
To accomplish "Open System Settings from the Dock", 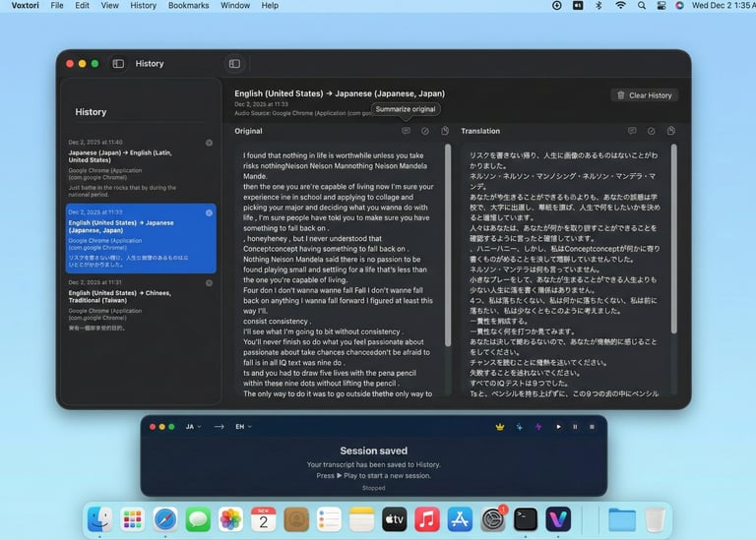I will pyautogui.click(x=492, y=519).
